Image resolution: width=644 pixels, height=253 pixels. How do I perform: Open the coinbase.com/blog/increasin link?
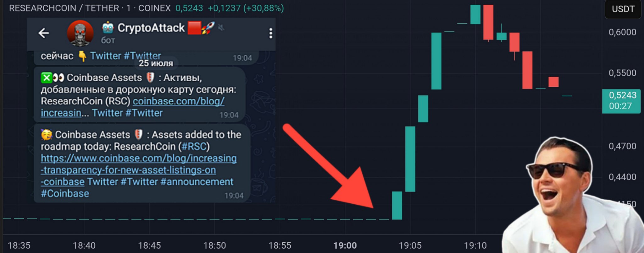tap(132, 107)
